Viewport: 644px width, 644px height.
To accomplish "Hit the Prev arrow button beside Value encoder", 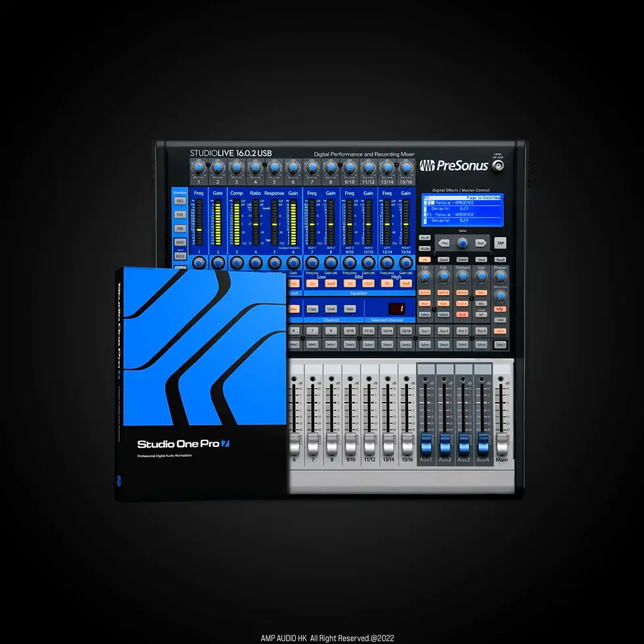I will [x=444, y=242].
